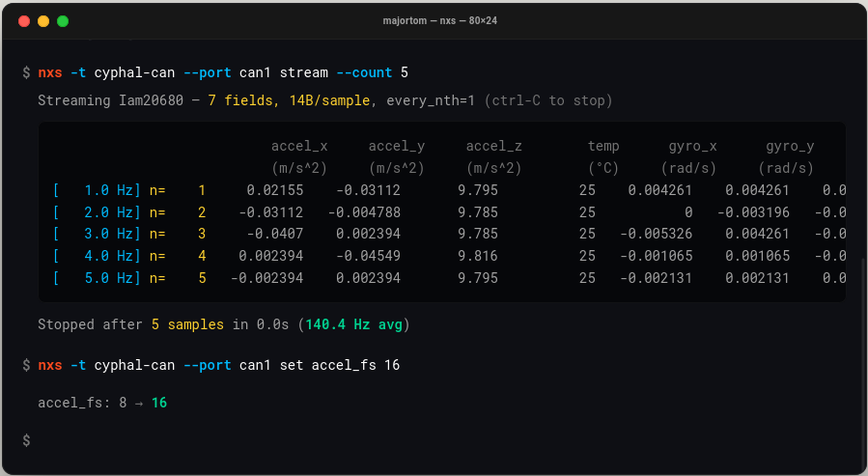
Task: Click the 'accel_fs:' result label
Action: click(73, 403)
